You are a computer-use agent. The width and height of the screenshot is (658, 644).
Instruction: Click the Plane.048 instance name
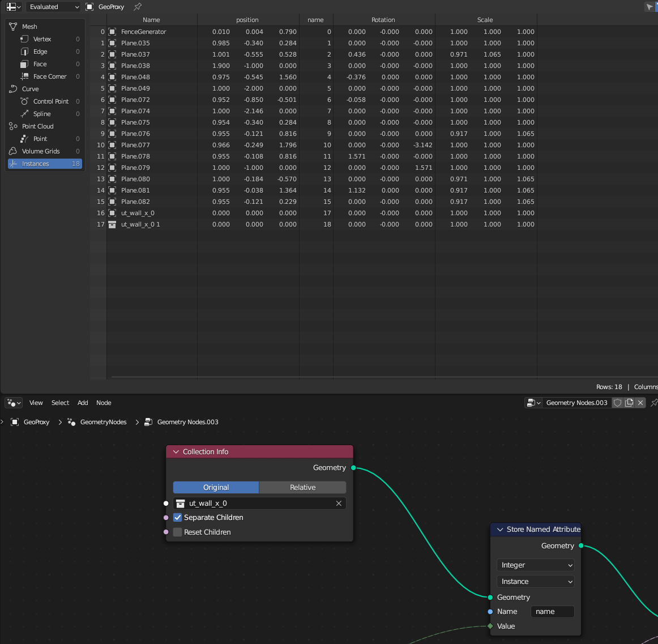(x=135, y=77)
